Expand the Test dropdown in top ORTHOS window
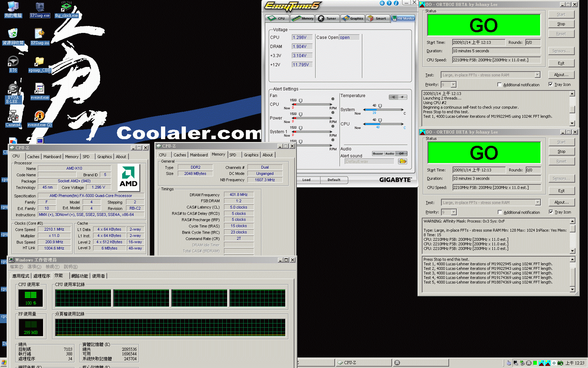Image resolution: width=588 pixels, height=368 pixels. coord(537,75)
